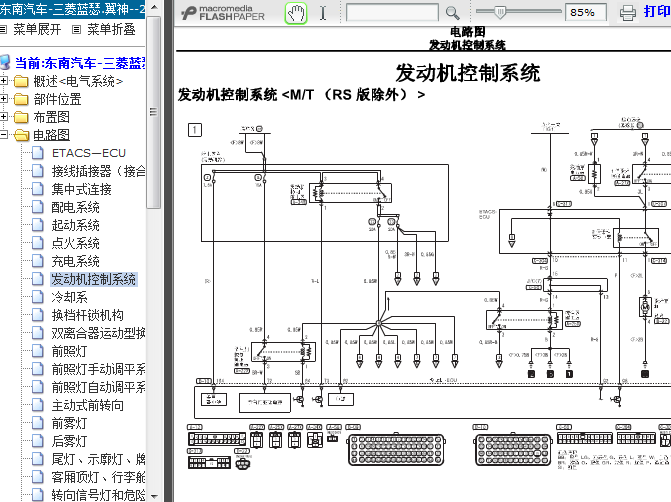The width and height of the screenshot is (671, 502).
Task: Click the open 电路图 folder icon
Action: point(21,135)
